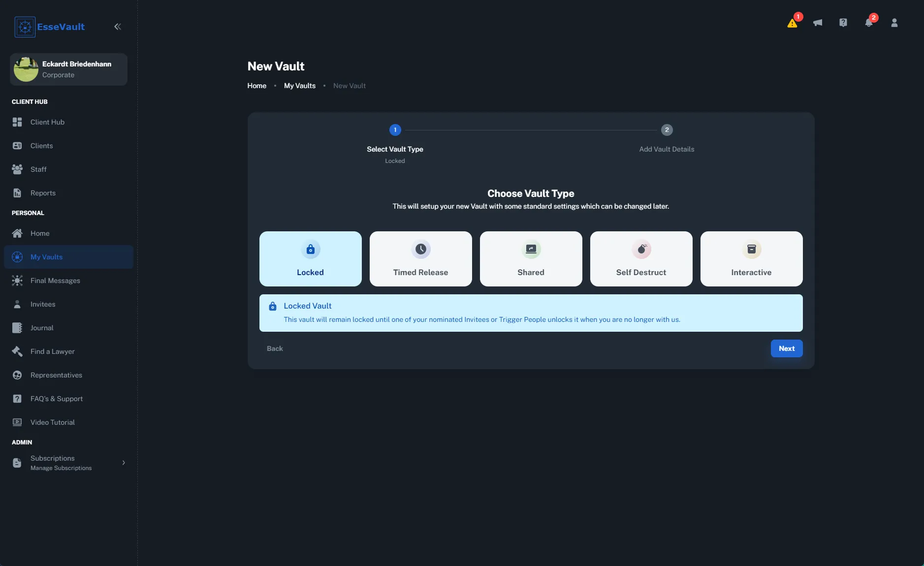Follow the Home breadcrumb link
The image size is (924, 566).
[257, 86]
